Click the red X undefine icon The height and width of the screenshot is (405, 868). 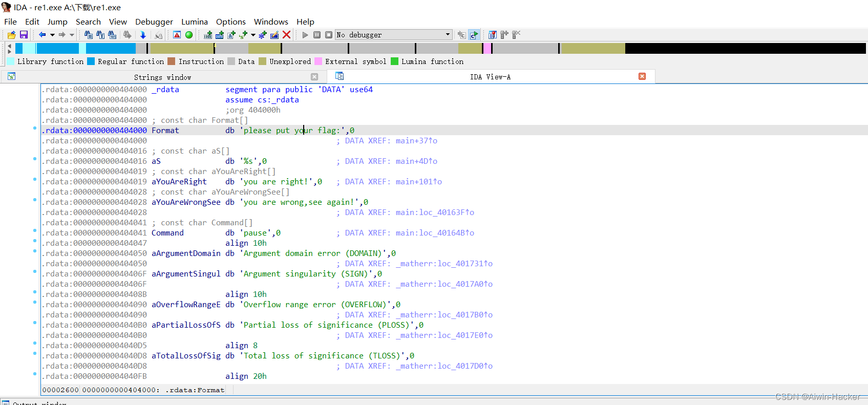point(287,35)
